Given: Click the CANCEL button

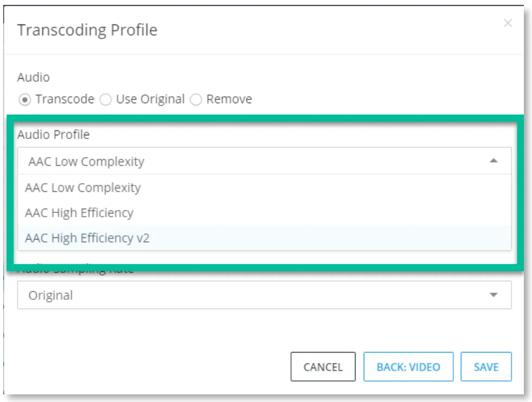Looking at the screenshot, I should (323, 367).
